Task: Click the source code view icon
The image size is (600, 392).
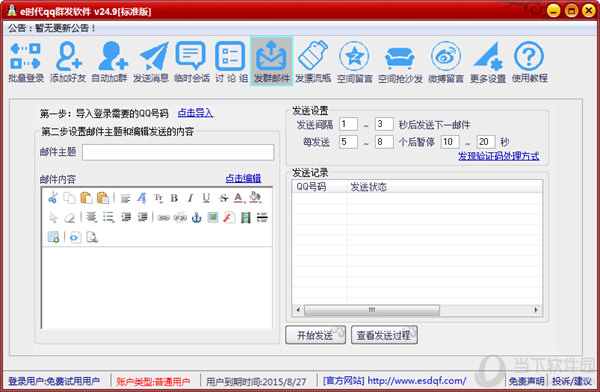Action: (75, 237)
